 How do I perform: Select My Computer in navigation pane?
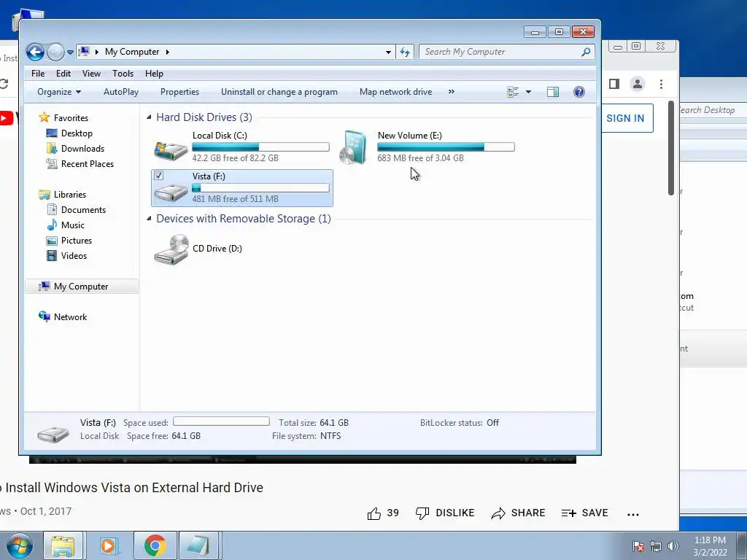click(x=81, y=286)
